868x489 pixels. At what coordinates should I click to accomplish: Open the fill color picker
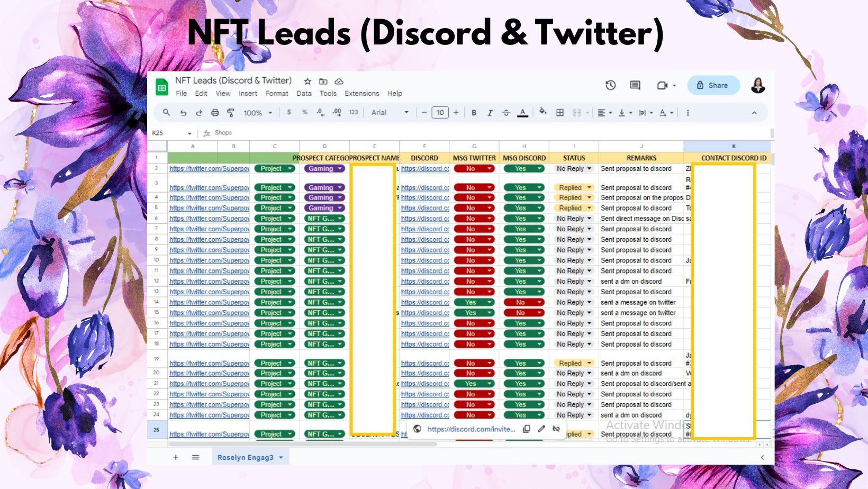[x=543, y=112]
